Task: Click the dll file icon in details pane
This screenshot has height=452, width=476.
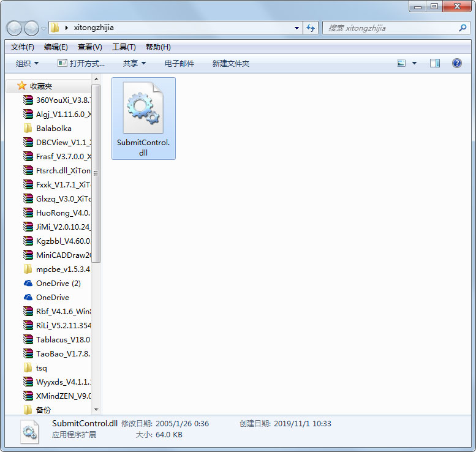Action: (29, 432)
